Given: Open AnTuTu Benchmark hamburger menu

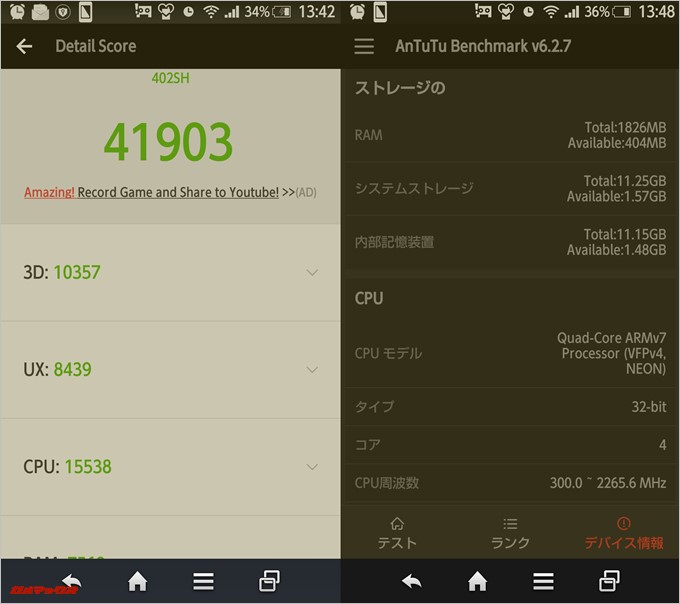Looking at the screenshot, I should coord(364,46).
